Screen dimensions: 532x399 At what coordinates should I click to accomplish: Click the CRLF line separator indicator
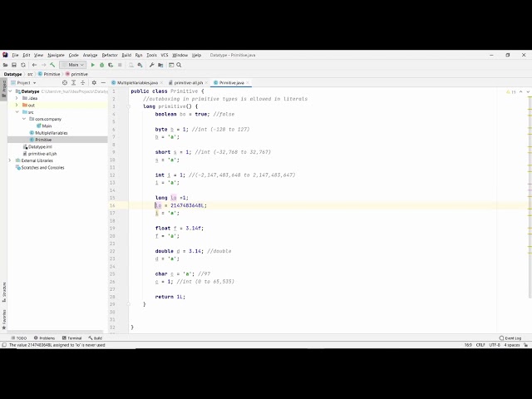point(480,345)
